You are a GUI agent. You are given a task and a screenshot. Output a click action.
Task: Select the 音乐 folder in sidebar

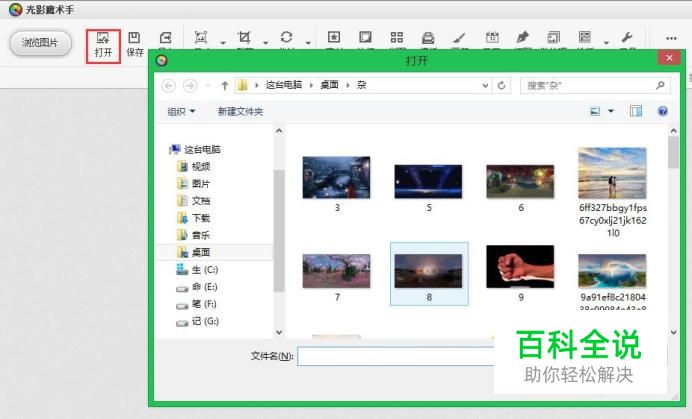tap(193, 235)
